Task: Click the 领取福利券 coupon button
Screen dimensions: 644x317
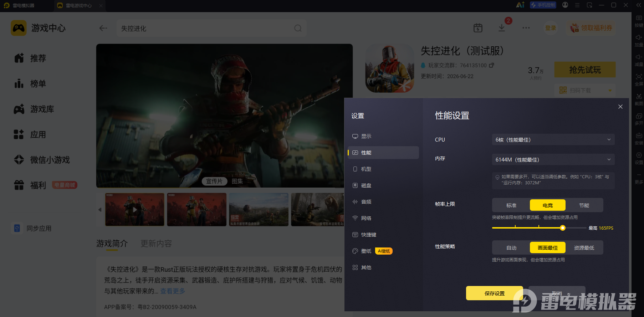Action: [x=591, y=28]
